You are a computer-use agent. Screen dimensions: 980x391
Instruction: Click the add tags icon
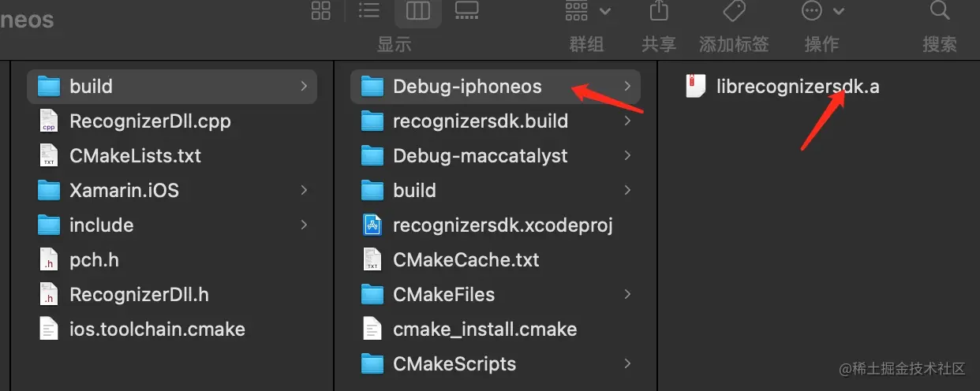(734, 11)
